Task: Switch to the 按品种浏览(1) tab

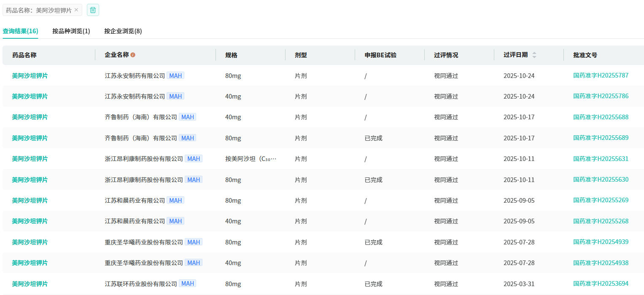Action: [71, 31]
